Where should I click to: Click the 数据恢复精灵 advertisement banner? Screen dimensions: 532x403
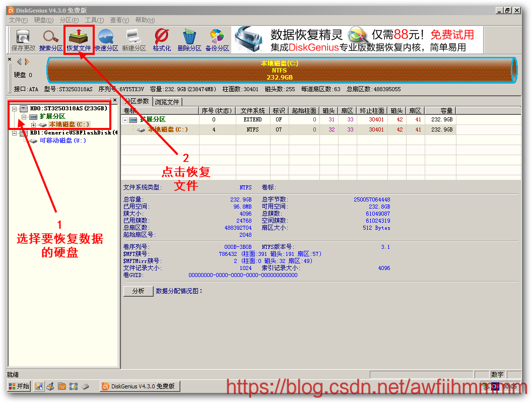coord(357,40)
